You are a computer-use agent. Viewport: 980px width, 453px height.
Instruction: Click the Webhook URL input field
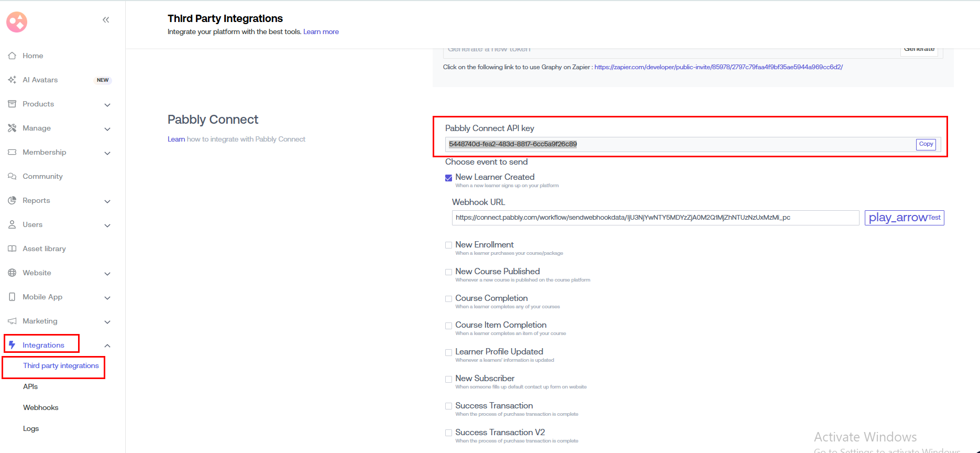655,218
